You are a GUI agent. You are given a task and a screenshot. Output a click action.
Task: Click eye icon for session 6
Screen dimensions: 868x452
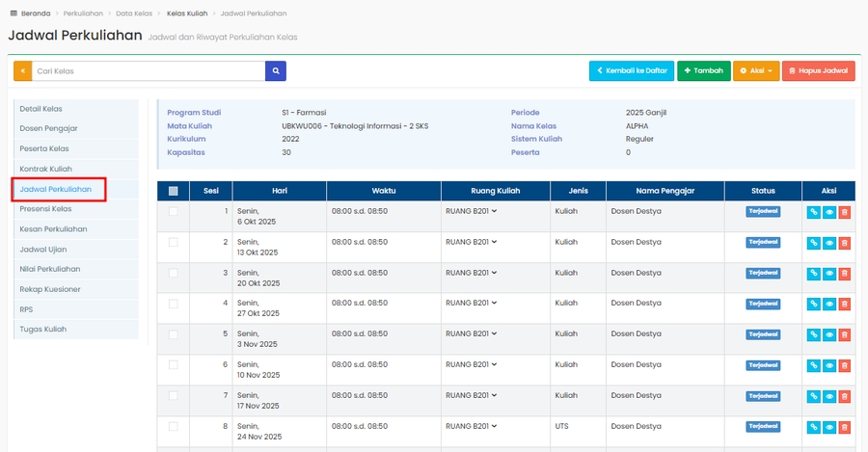[828, 366]
